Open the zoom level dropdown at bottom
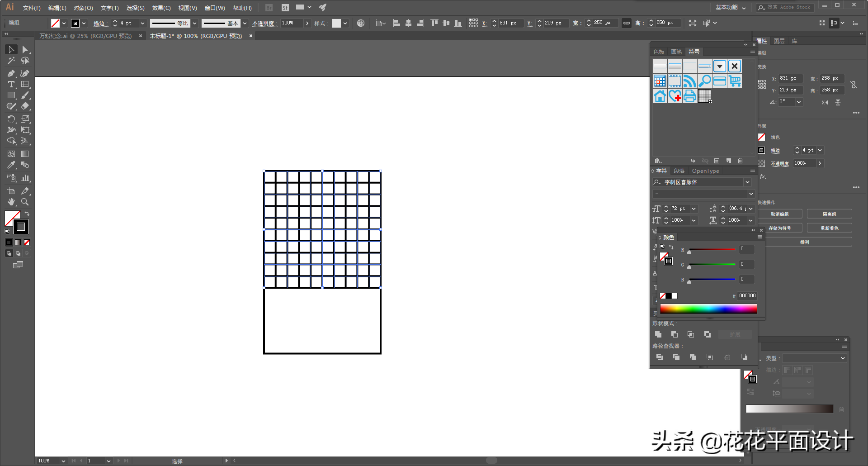Viewport: 868px width, 466px height. pyautogui.click(x=63, y=461)
